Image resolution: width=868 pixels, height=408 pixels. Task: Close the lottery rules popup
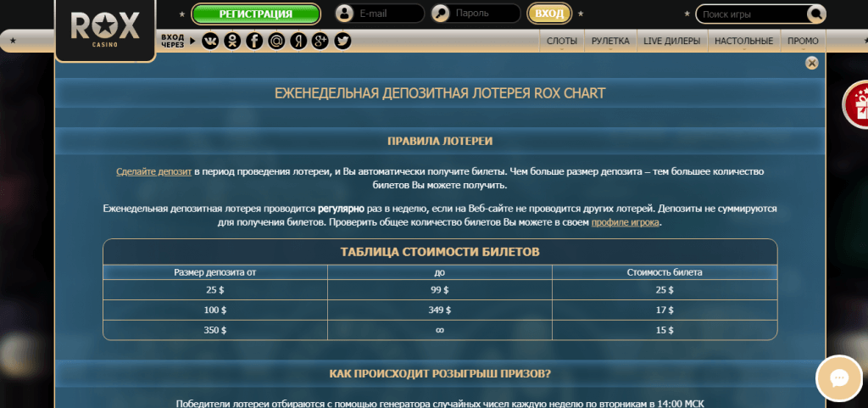click(812, 63)
